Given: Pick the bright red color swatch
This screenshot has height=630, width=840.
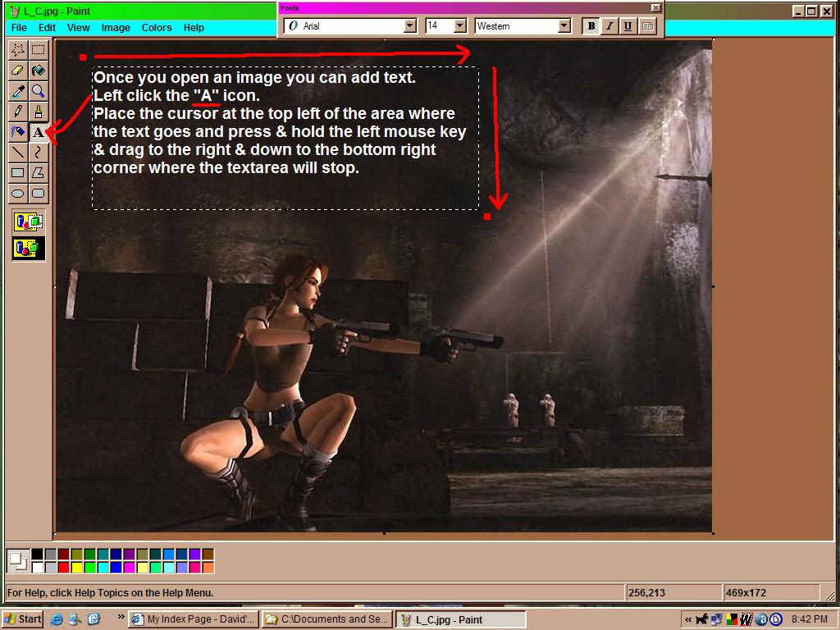Looking at the screenshot, I should click(x=64, y=568).
